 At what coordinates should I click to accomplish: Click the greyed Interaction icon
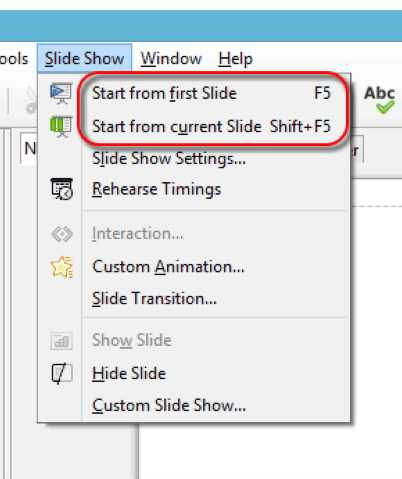coord(62,234)
